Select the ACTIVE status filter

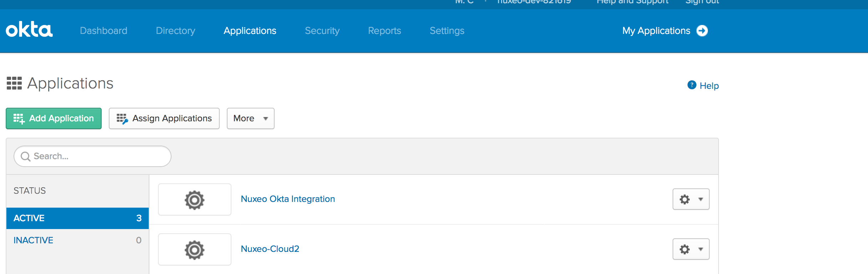pos(77,218)
